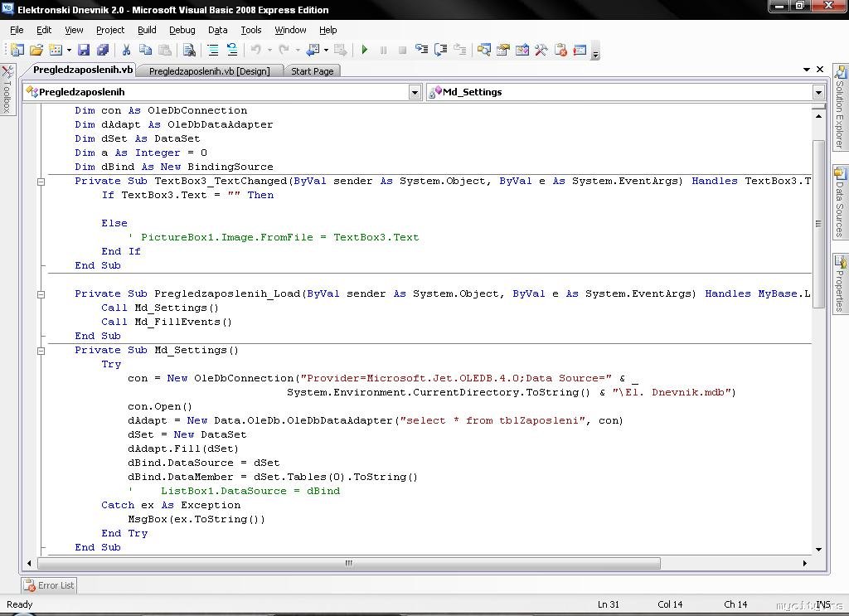This screenshot has height=616, width=849.
Task: Switch to the Start Page tab
Action: click(x=312, y=71)
